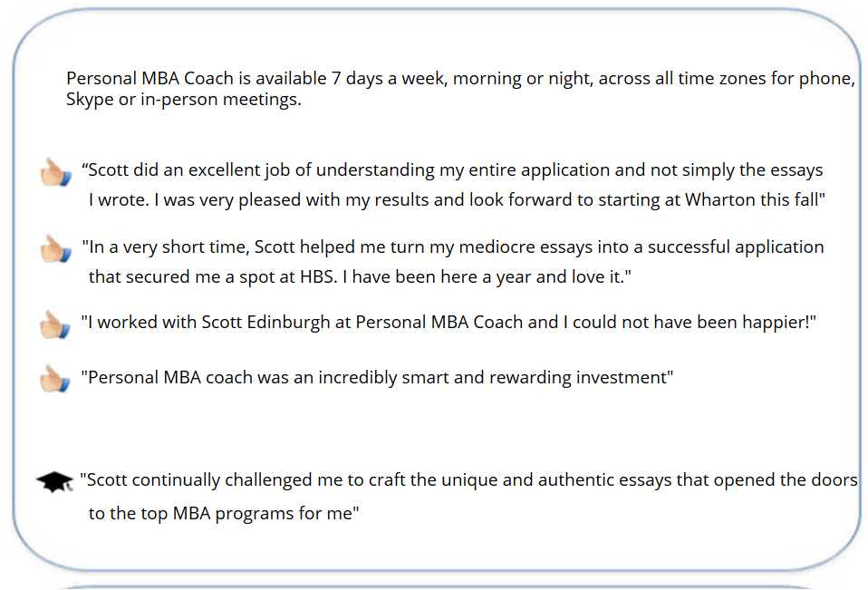Click the 'incredibly smart and rewarding investment' quote
Screen dimensions: 868x590
(x=377, y=377)
